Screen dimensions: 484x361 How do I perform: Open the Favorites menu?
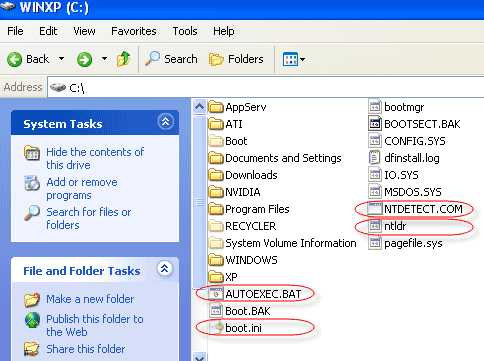[134, 31]
